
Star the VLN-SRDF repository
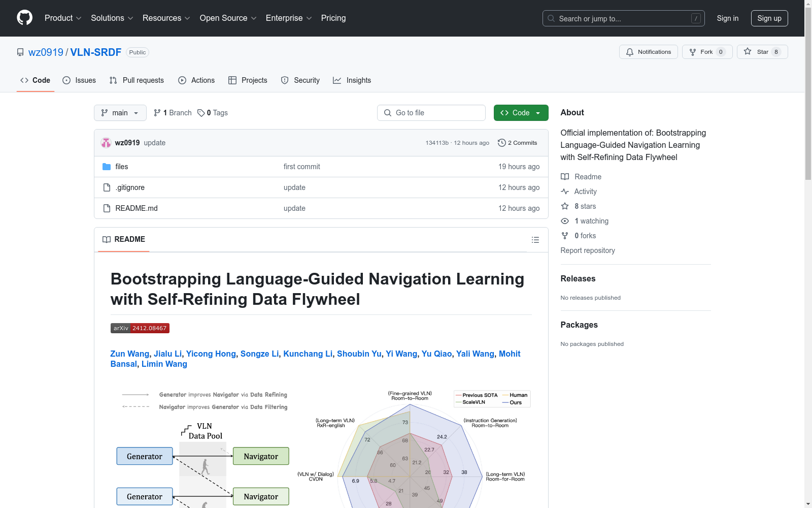click(x=762, y=52)
